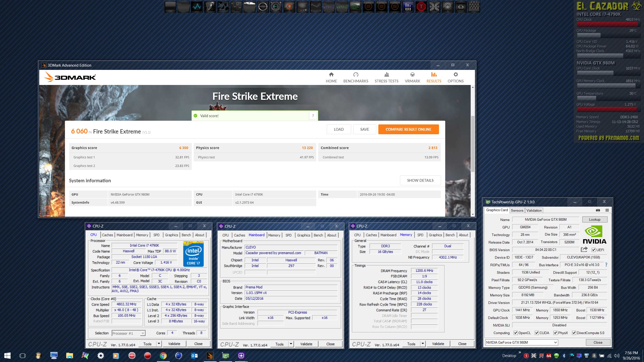Open the red T stop-sign icon in dock
This screenshot has width=644, height=362.
coord(421,7)
